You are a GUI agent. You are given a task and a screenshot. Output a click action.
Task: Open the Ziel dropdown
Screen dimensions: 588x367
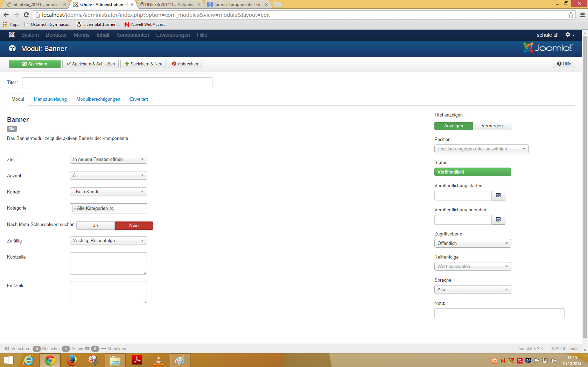tap(108, 160)
